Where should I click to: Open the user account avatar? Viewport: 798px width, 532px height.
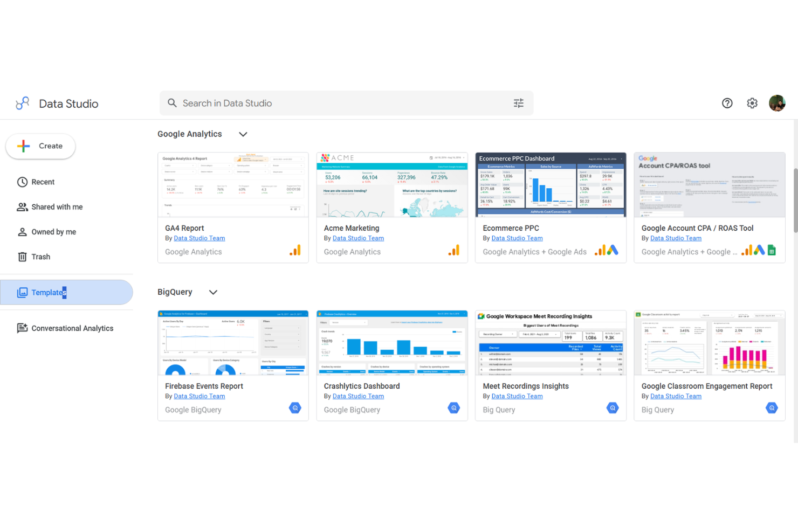[x=777, y=103]
